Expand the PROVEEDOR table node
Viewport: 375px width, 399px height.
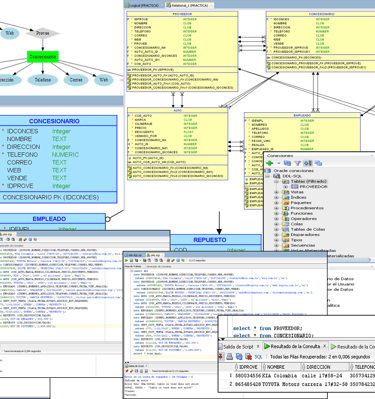click(285, 187)
